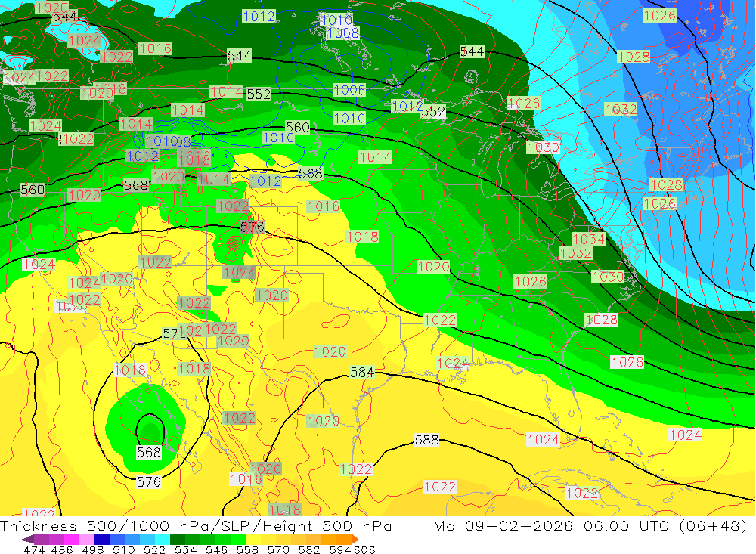Click the '522' legend value
The image size is (756, 554).
coord(155,549)
